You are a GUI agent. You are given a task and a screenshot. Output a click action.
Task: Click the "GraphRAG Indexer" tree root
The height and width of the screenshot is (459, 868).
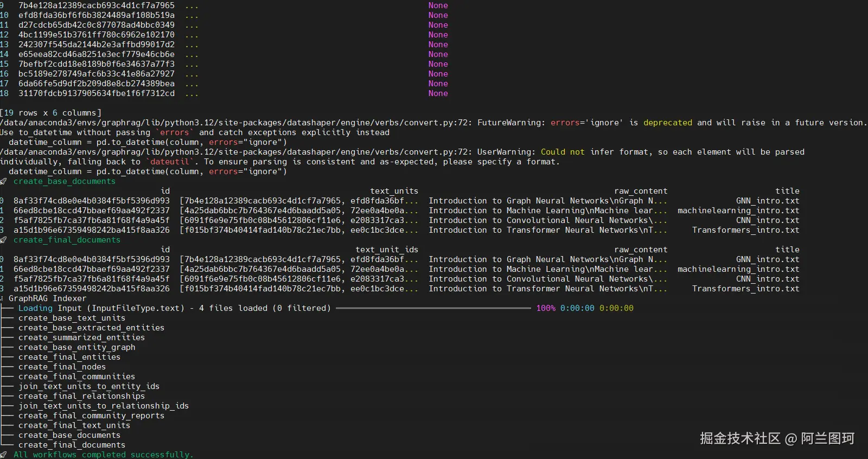[47, 298]
